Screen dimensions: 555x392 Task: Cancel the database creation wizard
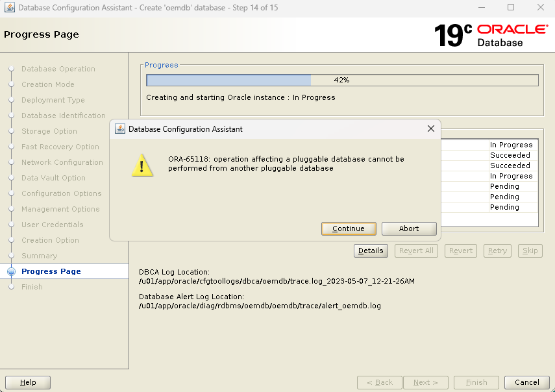pyautogui.click(x=526, y=382)
